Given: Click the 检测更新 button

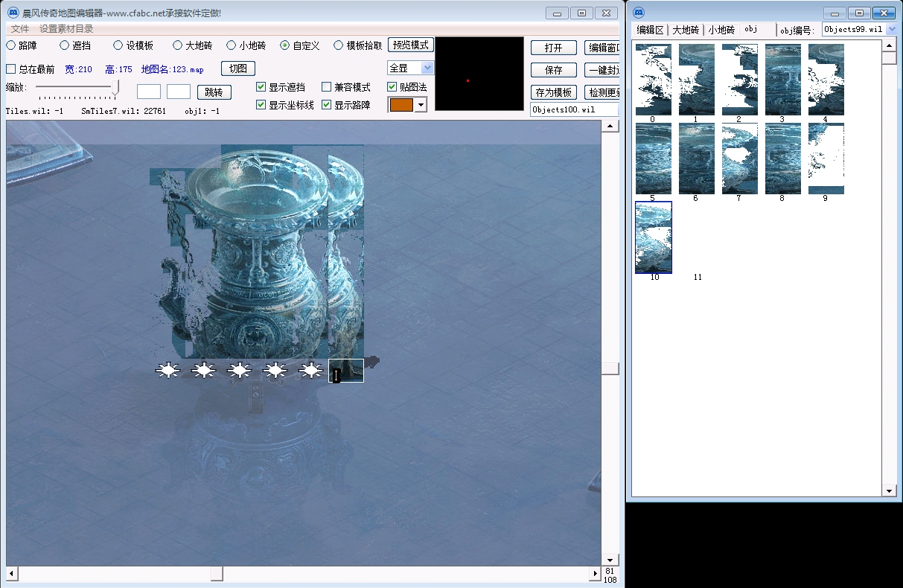Looking at the screenshot, I should point(602,92).
